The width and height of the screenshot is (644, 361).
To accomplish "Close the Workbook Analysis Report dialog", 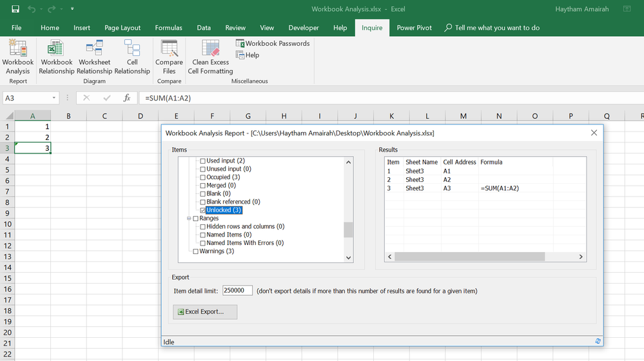I will coord(594,133).
